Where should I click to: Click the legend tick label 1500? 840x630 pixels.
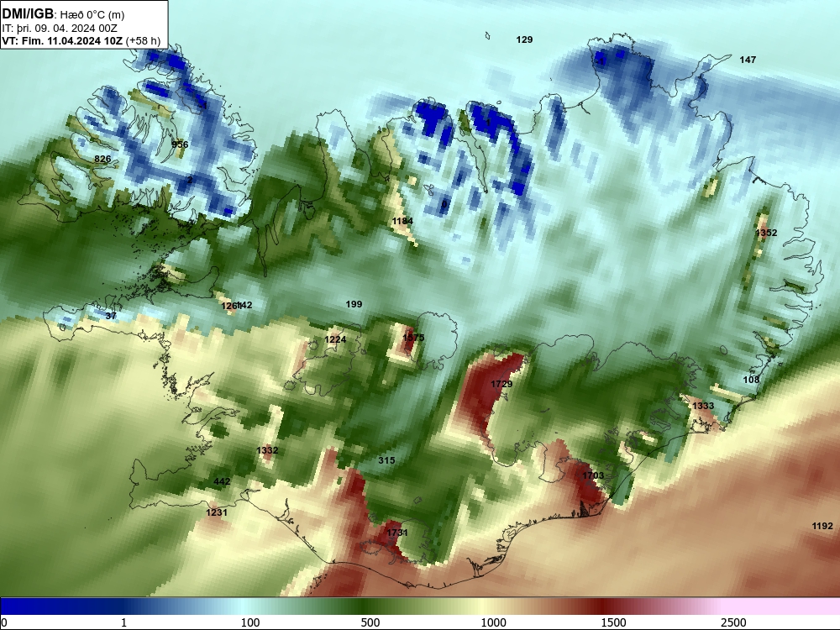click(x=613, y=622)
